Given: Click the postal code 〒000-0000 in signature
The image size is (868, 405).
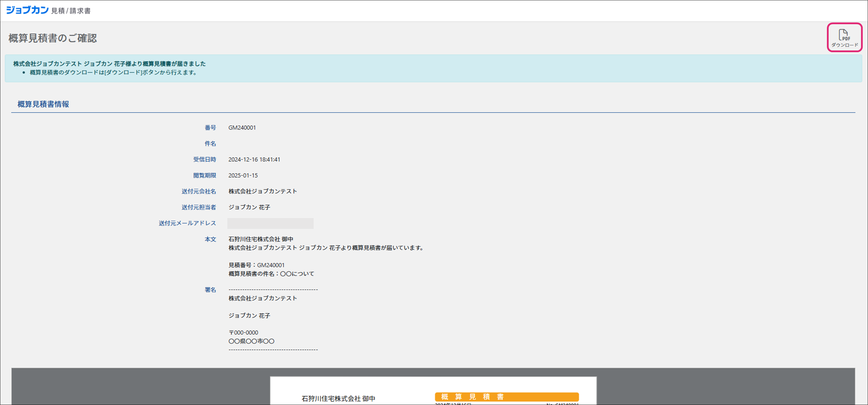Looking at the screenshot, I should pyautogui.click(x=243, y=332).
